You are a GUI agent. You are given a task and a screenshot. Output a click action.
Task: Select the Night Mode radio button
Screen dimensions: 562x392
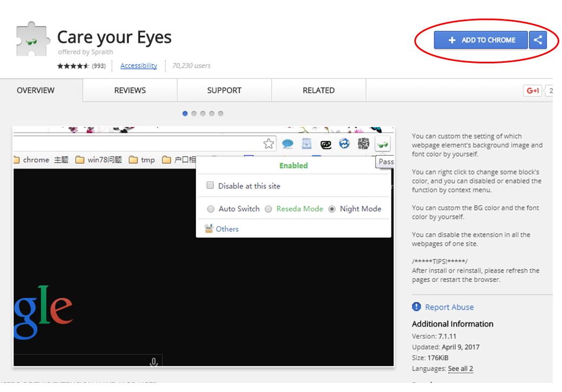point(332,209)
